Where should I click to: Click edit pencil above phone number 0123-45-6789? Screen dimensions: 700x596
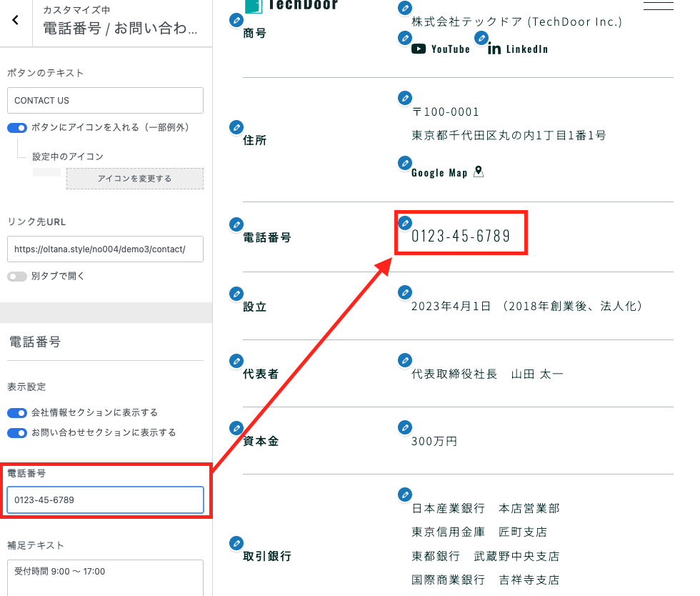pos(405,222)
